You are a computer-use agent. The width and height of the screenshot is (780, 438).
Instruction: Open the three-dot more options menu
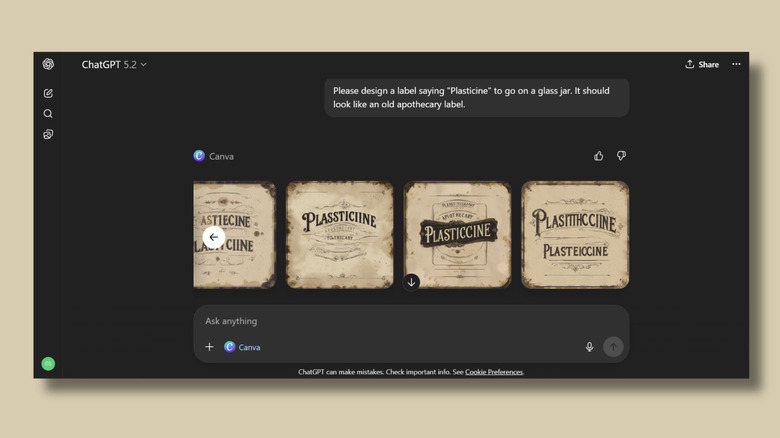click(736, 64)
